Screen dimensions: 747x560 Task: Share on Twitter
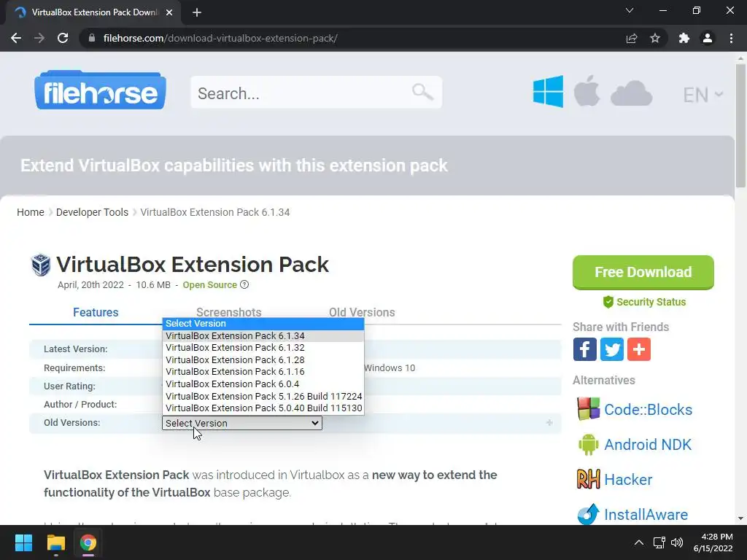click(x=612, y=349)
